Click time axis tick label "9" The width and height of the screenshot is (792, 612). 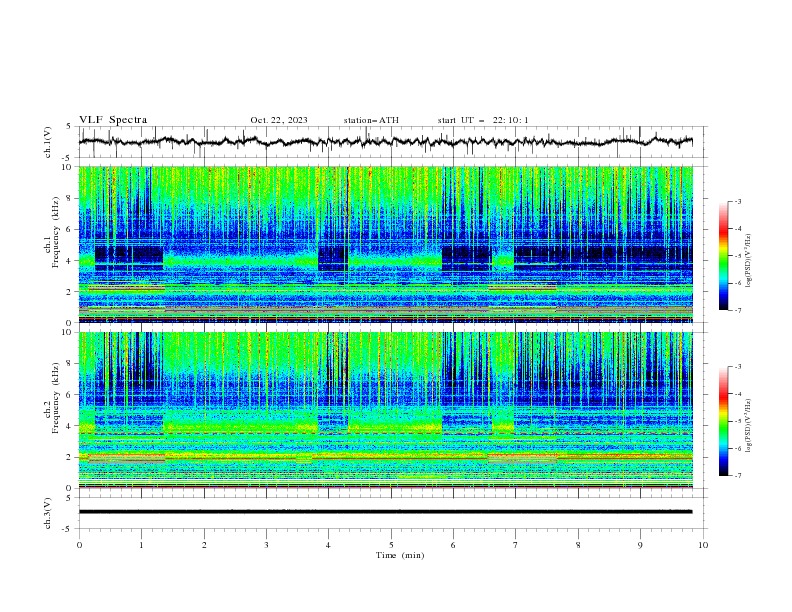pyautogui.click(x=640, y=545)
